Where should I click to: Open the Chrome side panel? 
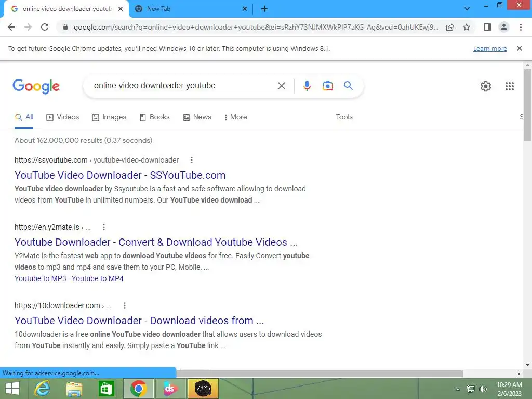click(x=487, y=27)
